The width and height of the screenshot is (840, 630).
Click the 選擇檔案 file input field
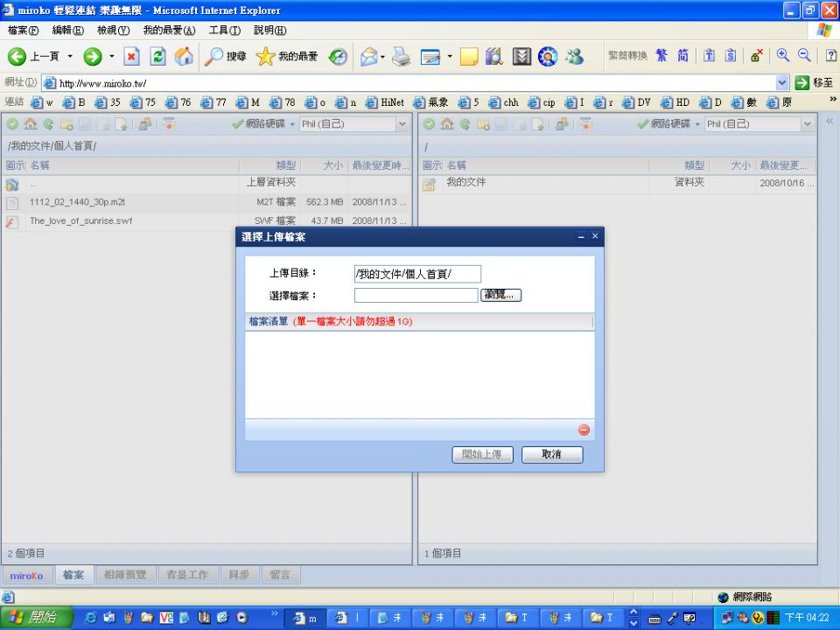point(416,295)
